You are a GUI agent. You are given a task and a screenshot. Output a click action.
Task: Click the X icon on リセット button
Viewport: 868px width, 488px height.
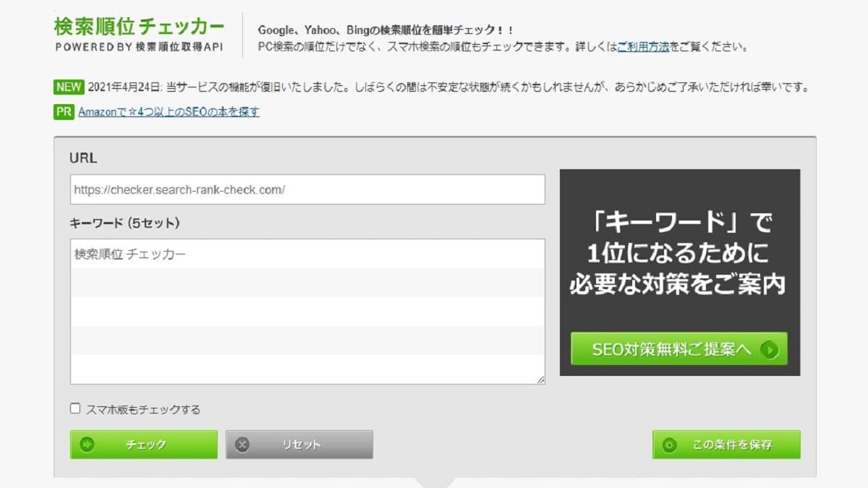[x=242, y=445]
